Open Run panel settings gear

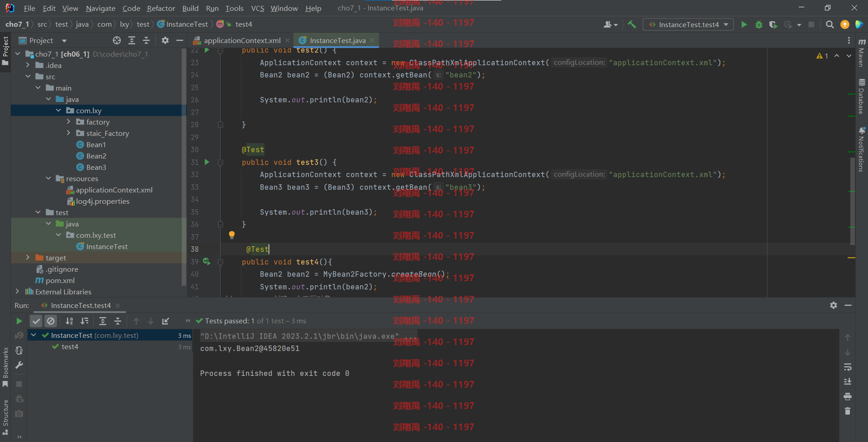click(834, 305)
